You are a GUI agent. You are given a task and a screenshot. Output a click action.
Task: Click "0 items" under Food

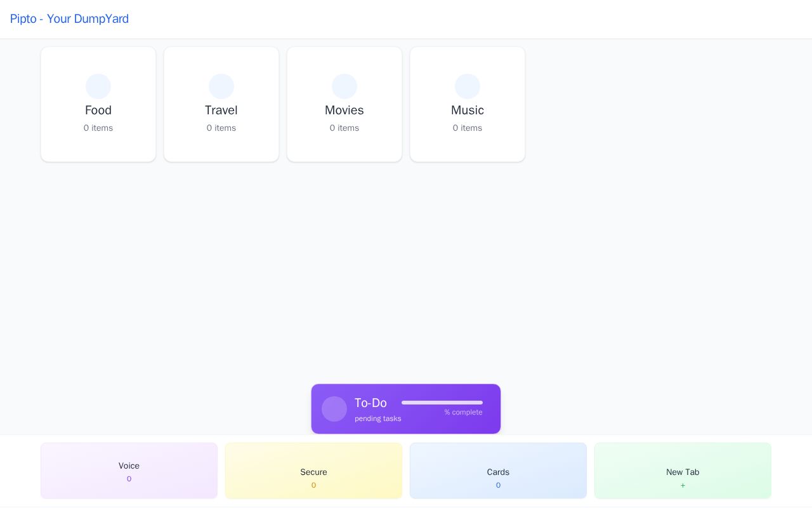click(x=98, y=128)
